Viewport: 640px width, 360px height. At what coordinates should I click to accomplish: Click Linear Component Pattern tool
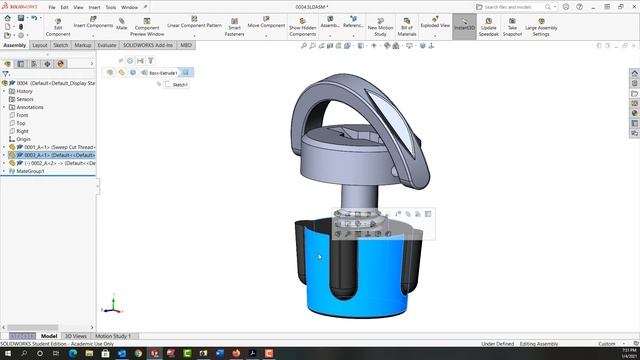point(194,22)
